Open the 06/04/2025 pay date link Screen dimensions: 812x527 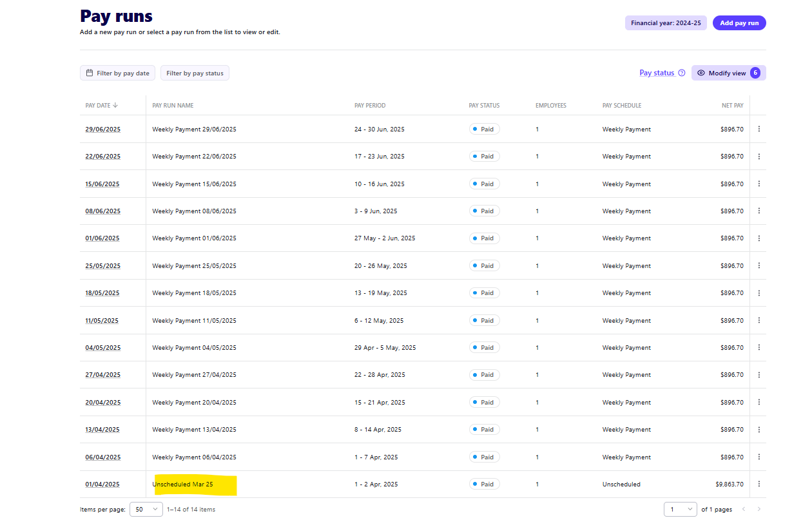point(102,457)
